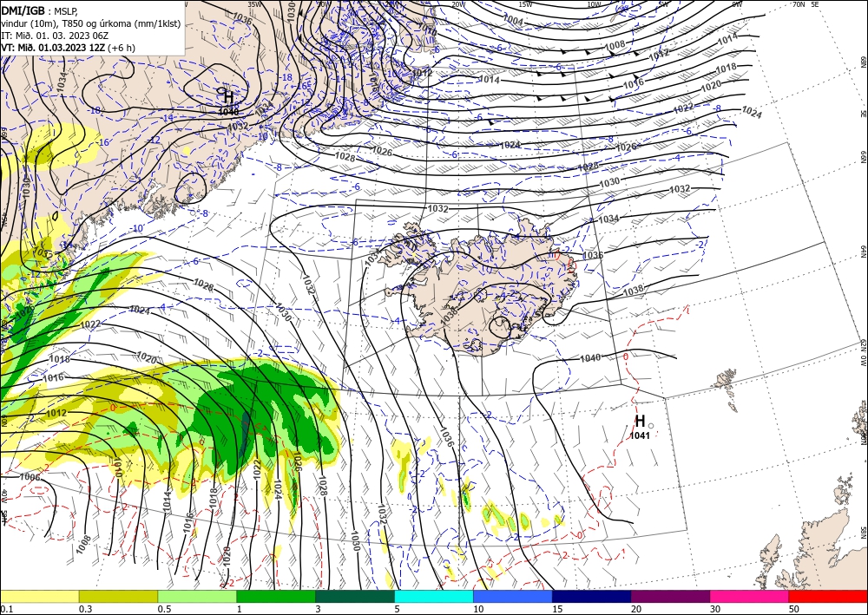
Task: Click the yellow 0.1–0.3 mm legend swatch
Action: 39,596
